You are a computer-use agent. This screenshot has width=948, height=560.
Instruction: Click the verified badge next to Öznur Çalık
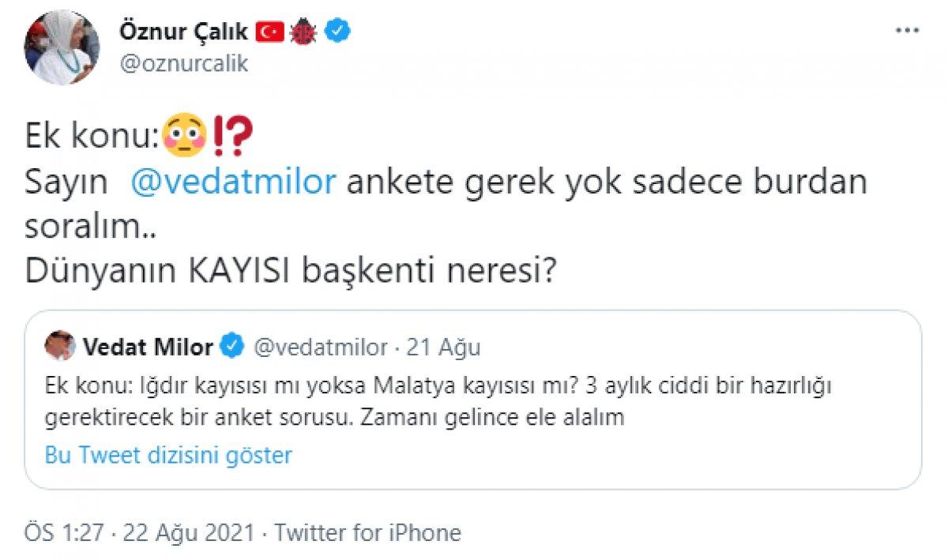click(338, 32)
